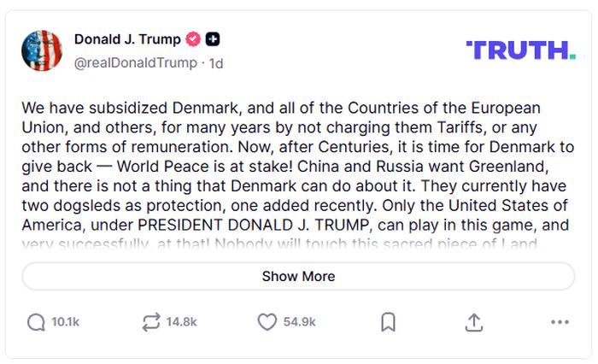This screenshot has height=364, width=598.
Task: Click the 54.9k likes count
Action: 300,322
